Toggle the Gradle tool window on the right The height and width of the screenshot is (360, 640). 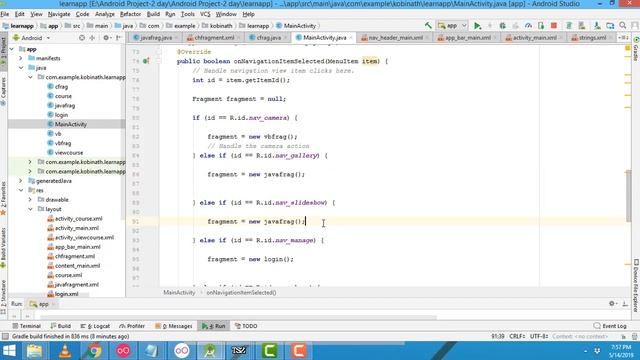(x=636, y=49)
